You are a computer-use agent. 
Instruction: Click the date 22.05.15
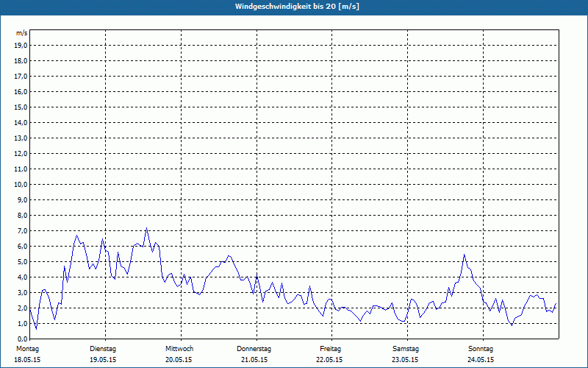coord(329,360)
